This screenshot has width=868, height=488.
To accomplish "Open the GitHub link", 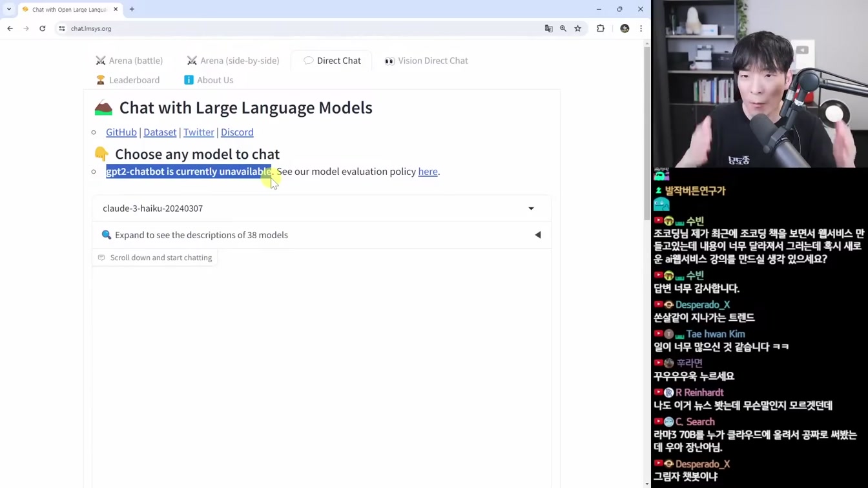I will 121,132.
